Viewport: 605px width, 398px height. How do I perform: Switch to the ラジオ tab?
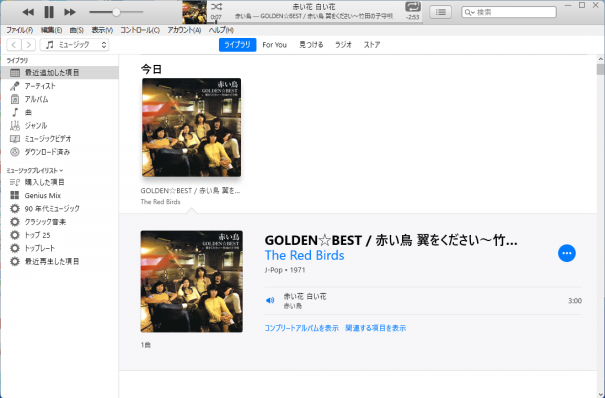point(343,45)
